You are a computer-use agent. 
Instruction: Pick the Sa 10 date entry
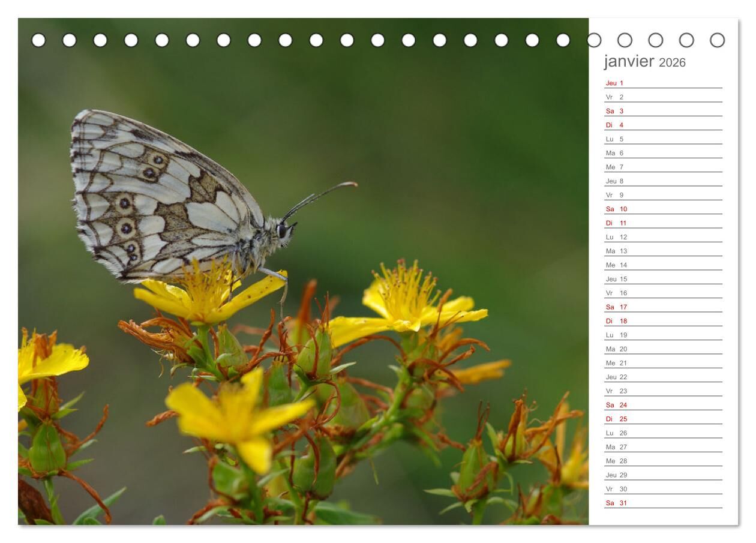[616, 209]
